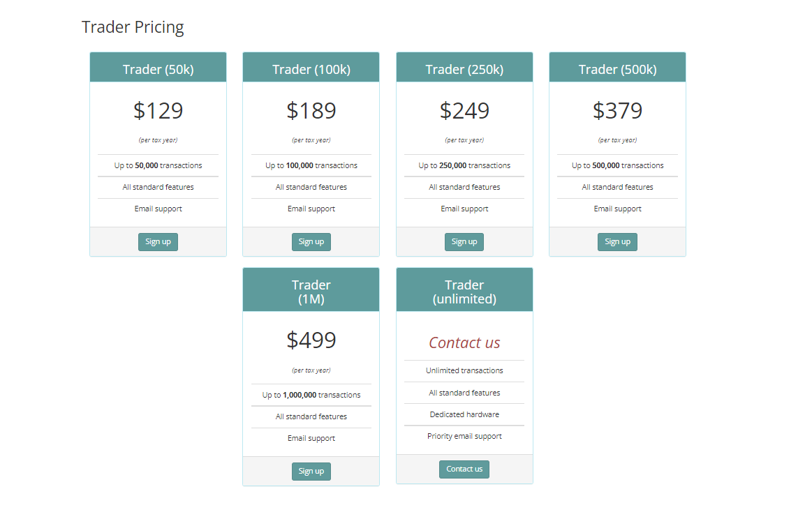Select the Trader (unlimited) plan header

tap(464, 289)
